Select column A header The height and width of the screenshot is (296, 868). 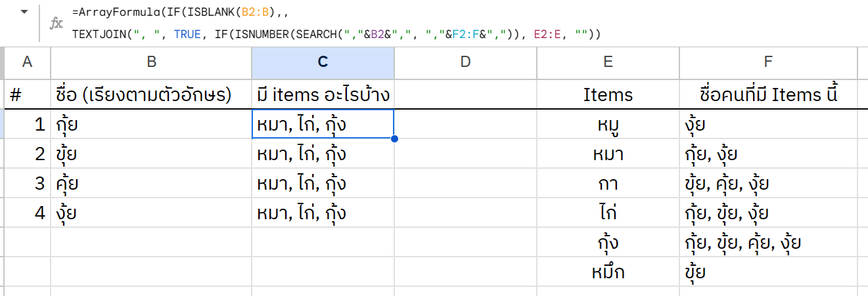tap(27, 62)
